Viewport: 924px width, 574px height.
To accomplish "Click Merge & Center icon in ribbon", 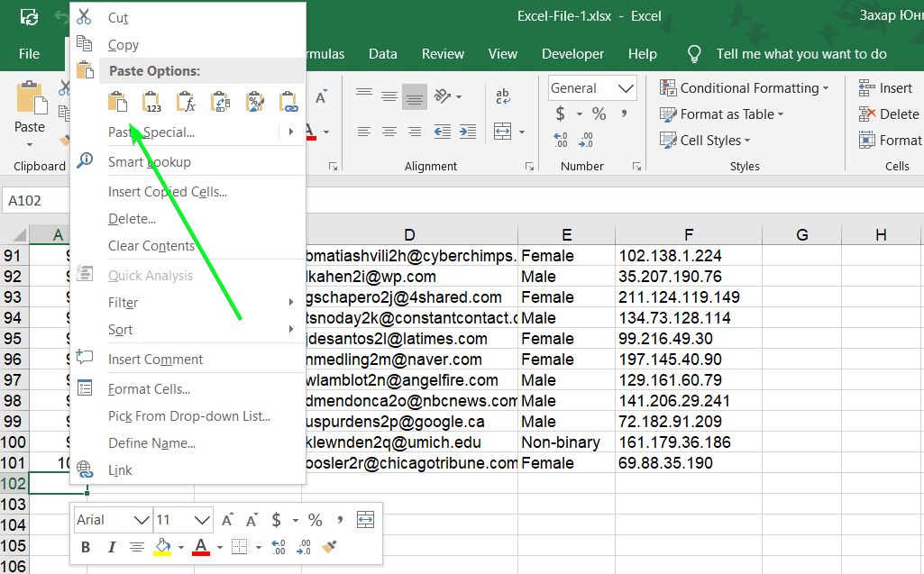I will tap(503, 132).
